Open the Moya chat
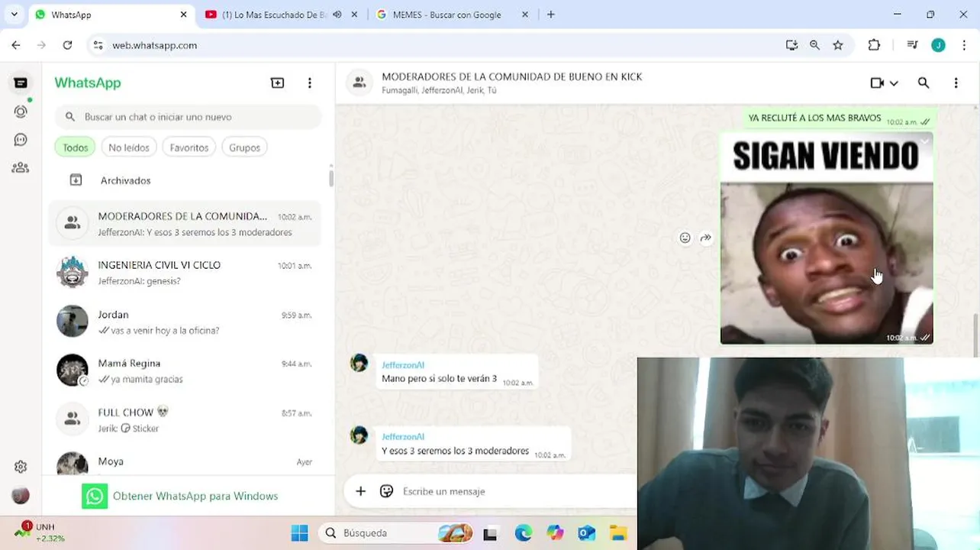 point(185,461)
